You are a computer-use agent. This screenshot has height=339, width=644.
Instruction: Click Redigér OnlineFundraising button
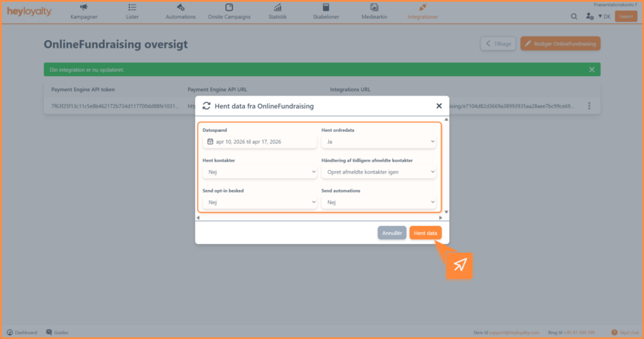coord(560,43)
